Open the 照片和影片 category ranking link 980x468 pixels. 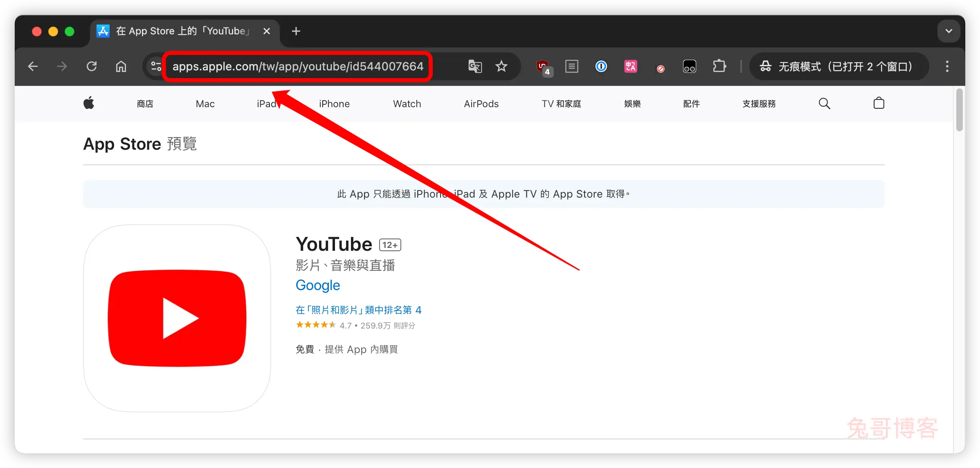(358, 310)
